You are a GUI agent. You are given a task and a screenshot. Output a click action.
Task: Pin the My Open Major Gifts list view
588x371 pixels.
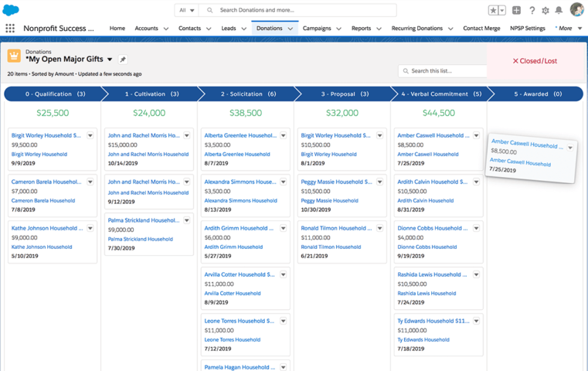[123, 60]
